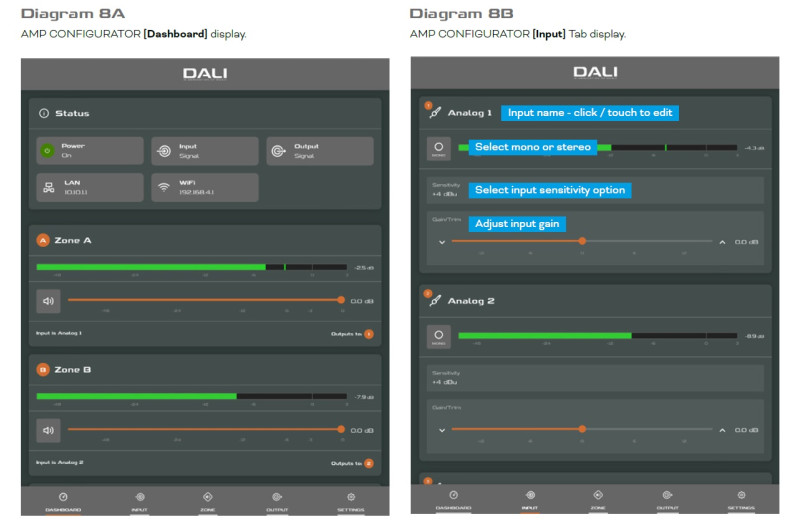Click the Analog 2 jack plug icon
Image resolution: width=805 pixels, height=522 pixels.
tap(435, 301)
